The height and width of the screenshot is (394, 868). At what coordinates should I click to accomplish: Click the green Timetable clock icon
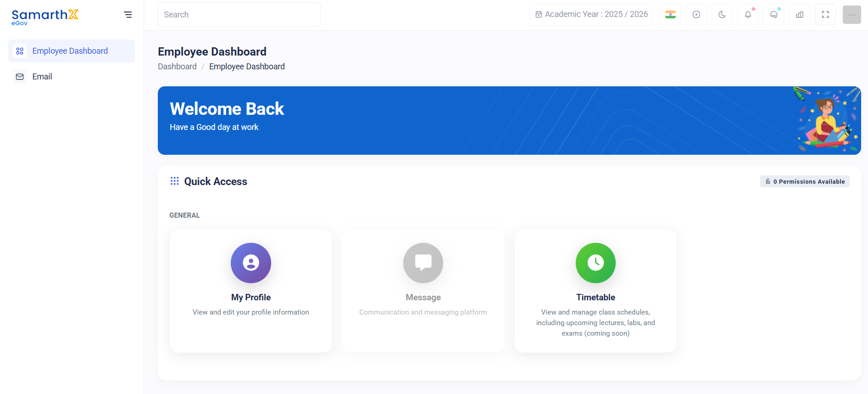pos(595,263)
